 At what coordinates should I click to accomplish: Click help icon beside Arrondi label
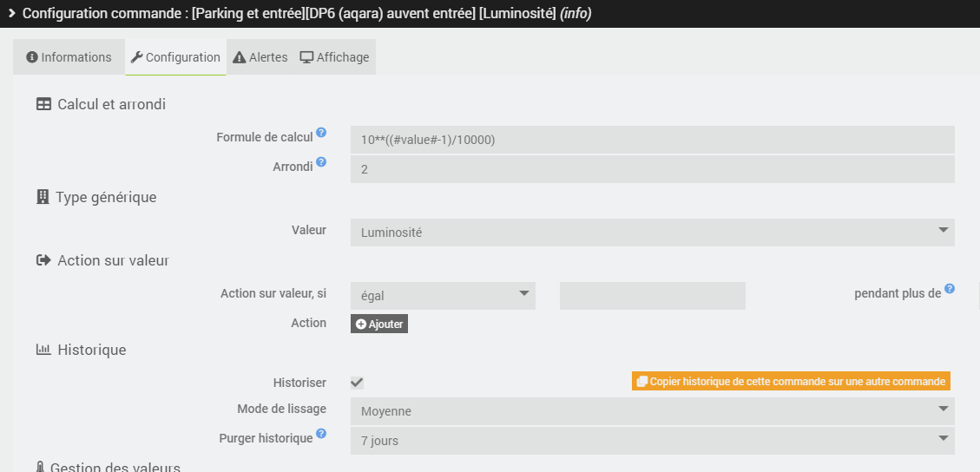tap(321, 162)
